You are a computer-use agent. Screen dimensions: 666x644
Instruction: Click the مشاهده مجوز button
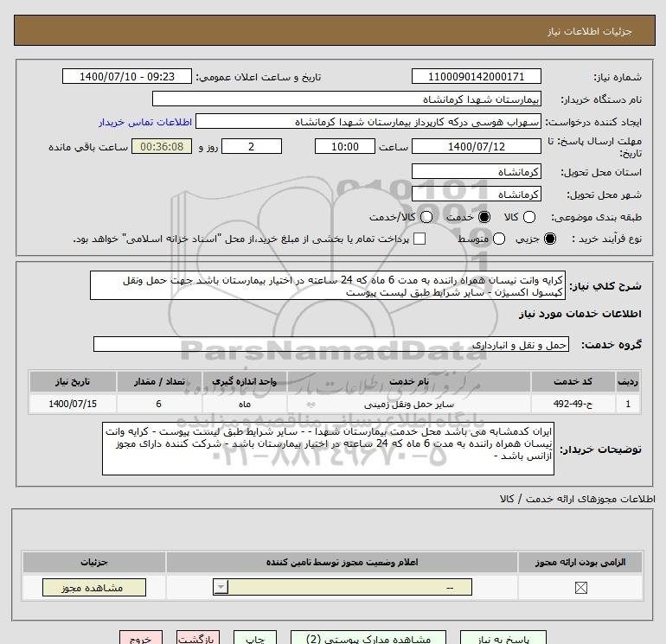pyautogui.click(x=94, y=588)
